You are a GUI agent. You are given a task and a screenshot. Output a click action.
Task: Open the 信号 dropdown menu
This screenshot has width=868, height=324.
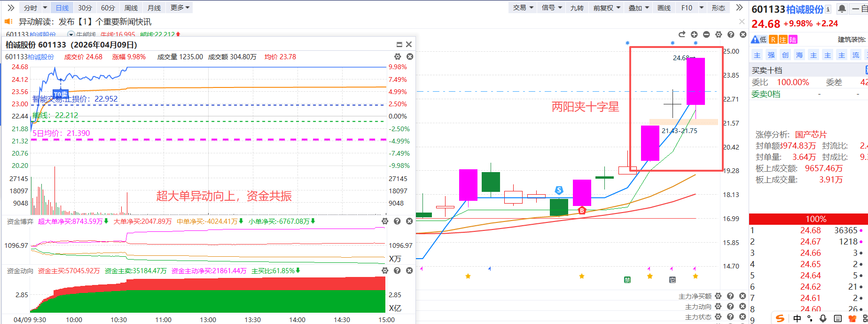(552, 8)
